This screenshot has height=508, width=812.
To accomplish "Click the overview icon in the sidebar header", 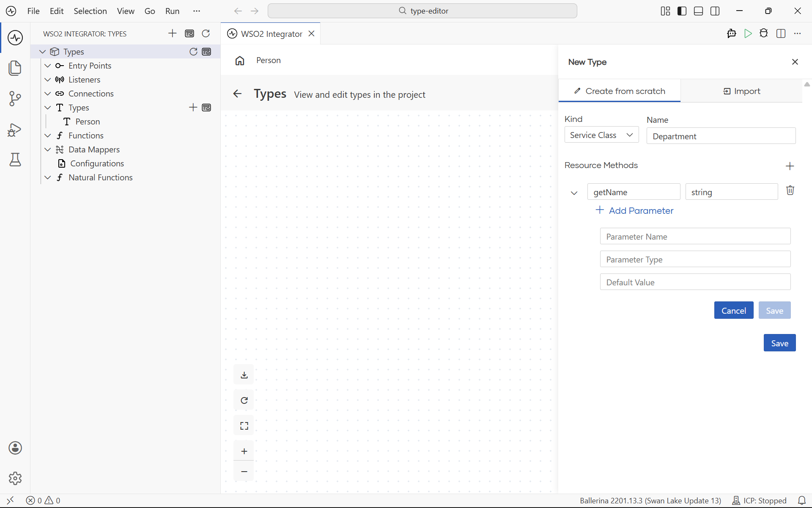I will pyautogui.click(x=189, y=33).
